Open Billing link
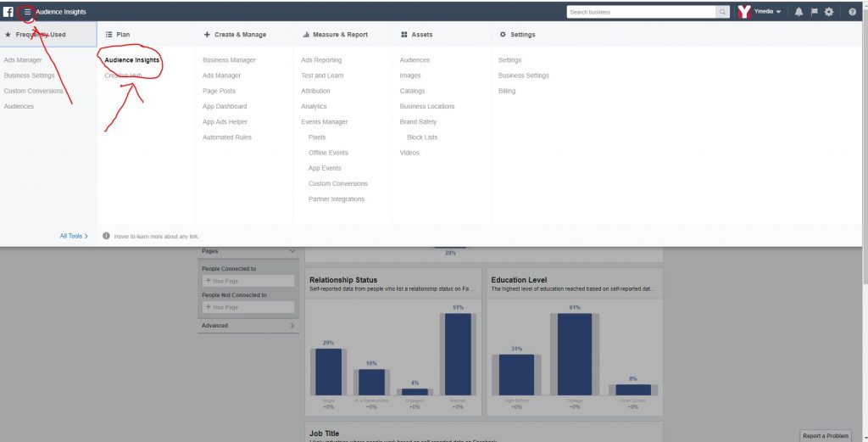868x442 pixels. [x=507, y=91]
